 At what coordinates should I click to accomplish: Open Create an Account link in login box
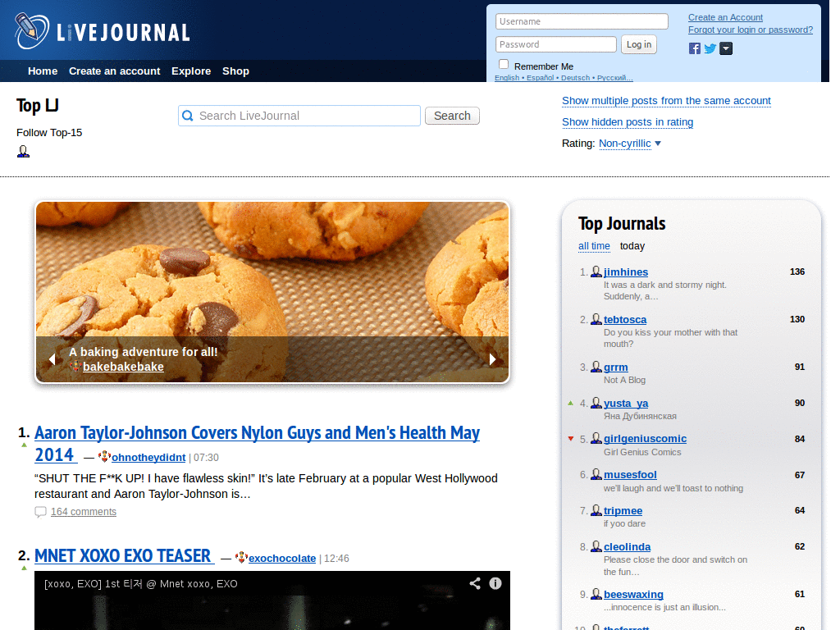[x=725, y=18]
